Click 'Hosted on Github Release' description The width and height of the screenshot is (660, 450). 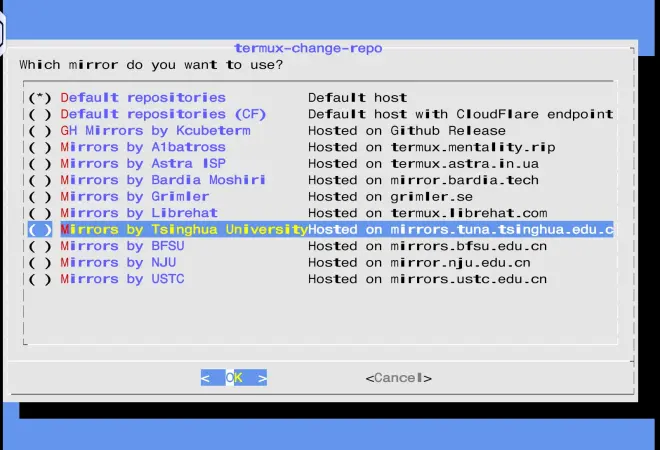407,130
